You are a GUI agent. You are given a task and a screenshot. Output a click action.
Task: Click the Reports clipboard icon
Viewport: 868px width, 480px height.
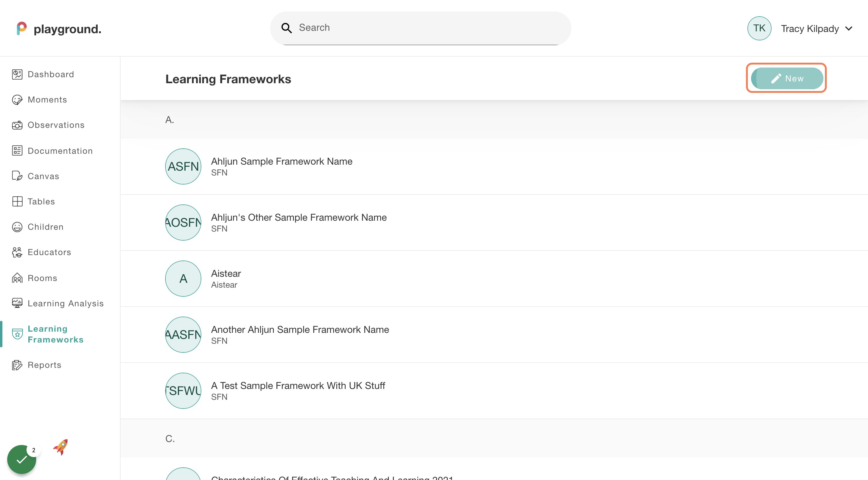[17, 365]
